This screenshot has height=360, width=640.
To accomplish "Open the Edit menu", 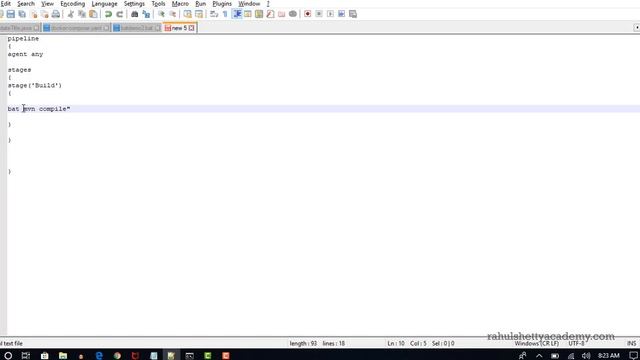I will point(5,4).
